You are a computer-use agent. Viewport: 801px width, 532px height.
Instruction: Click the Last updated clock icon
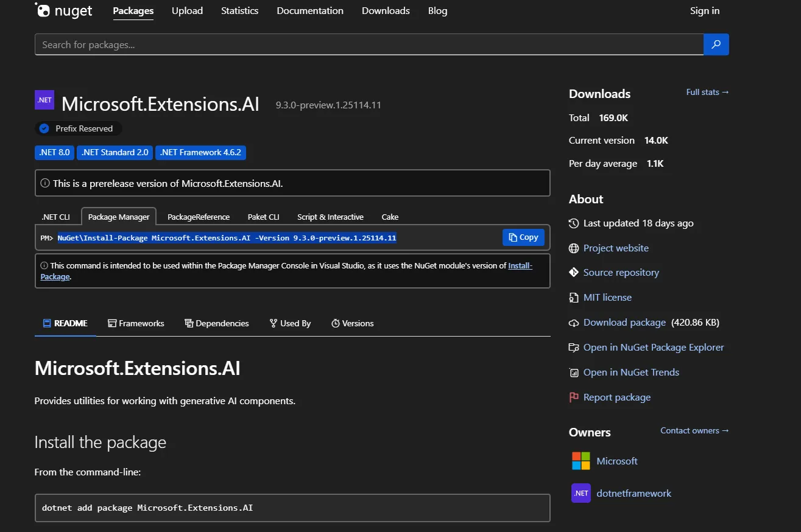574,223
